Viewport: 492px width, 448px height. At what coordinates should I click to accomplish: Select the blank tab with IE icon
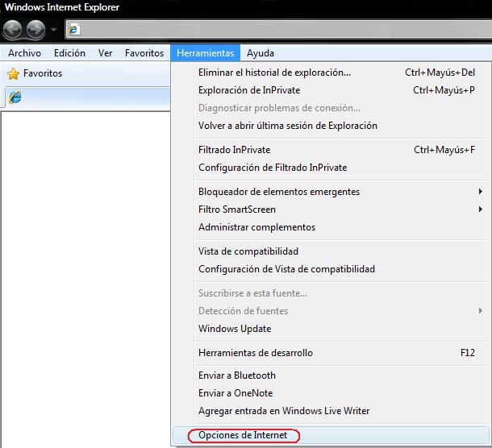(88, 97)
